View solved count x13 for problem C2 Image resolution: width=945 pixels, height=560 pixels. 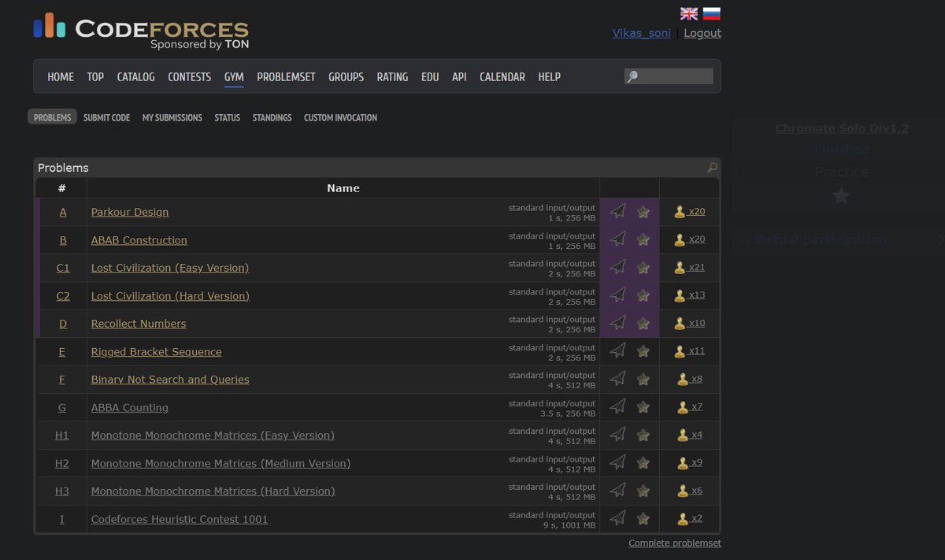[690, 295]
